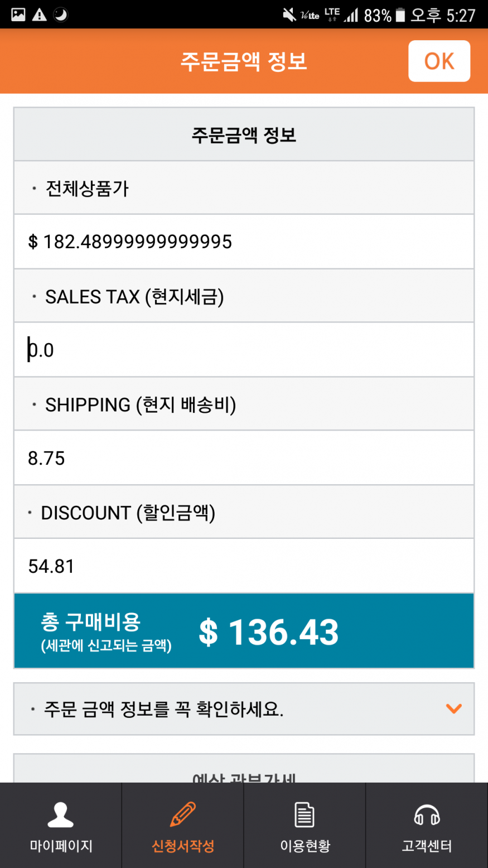Viewport: 488px width, 868px height.
Task: Open the 마이페이지 tab label
Action: (x=61, y=846)
